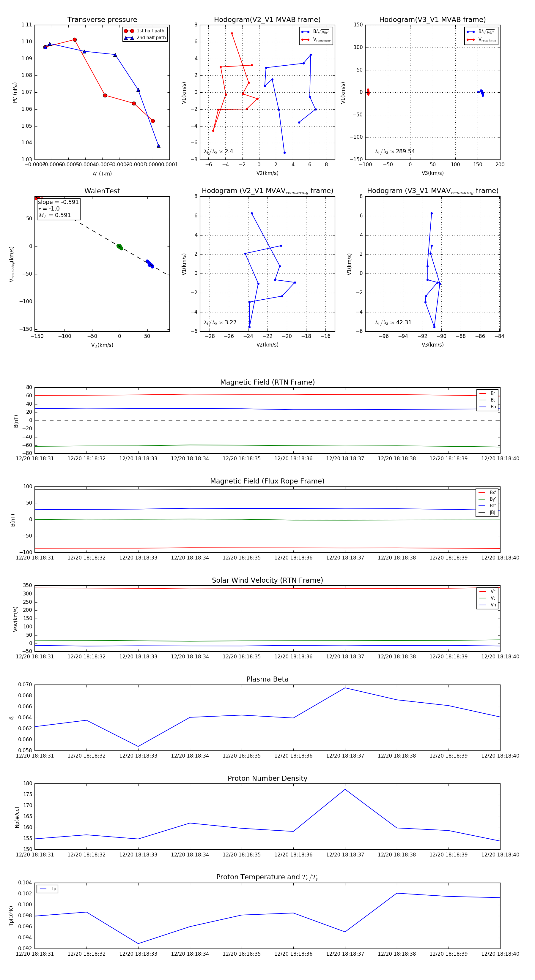Image resolution: width=535 pixels, height=980 pixels.
Task: Click the "A' (T·m)" x-axis label
Action: point(102,173)
